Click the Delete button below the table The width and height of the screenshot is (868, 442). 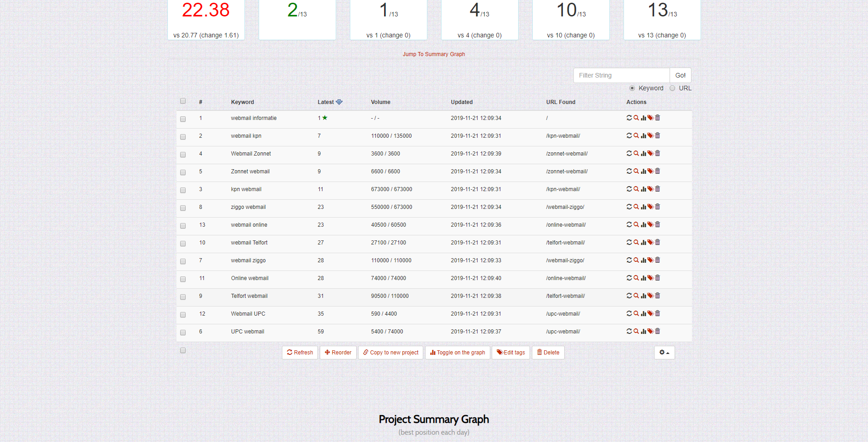click(548, 353)
